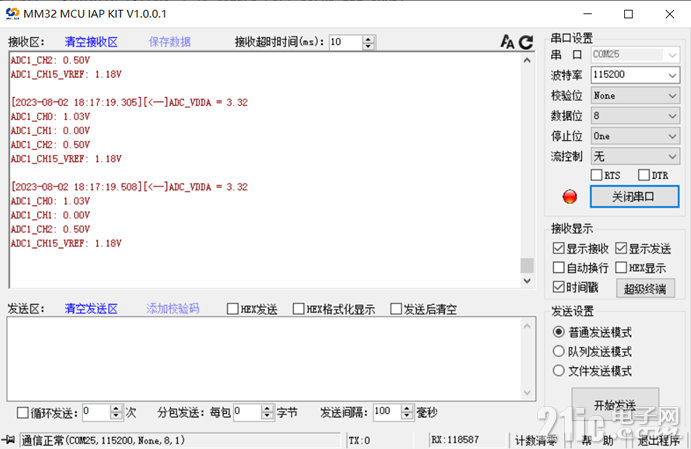Open the font settings icon
The image size is (691, 449).
tap(507, 42)
